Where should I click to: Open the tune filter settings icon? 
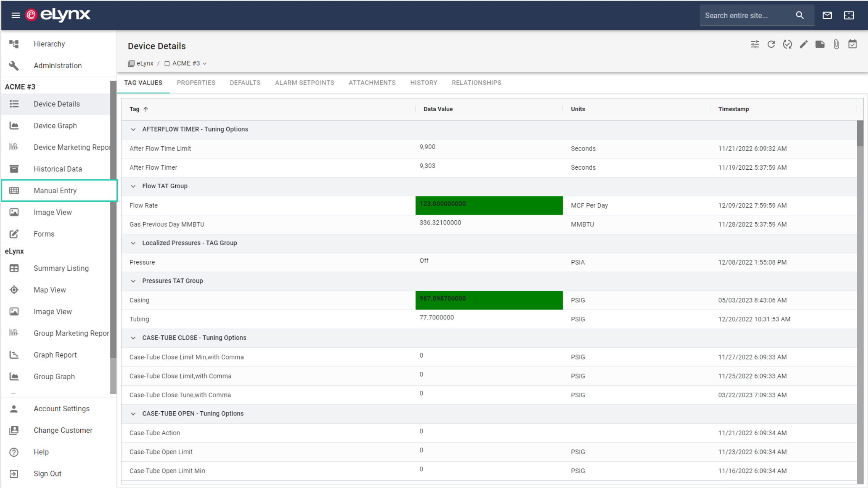(755, 44)
